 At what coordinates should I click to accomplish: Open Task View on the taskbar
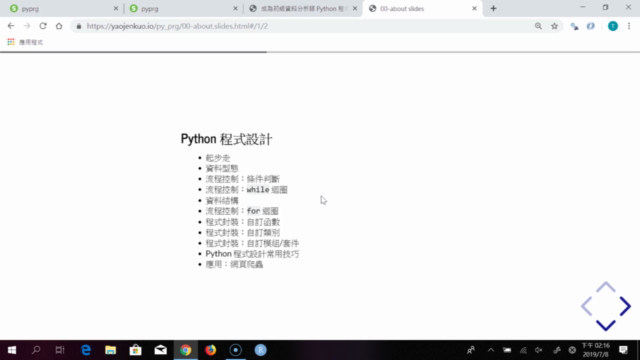coord(60,350)
